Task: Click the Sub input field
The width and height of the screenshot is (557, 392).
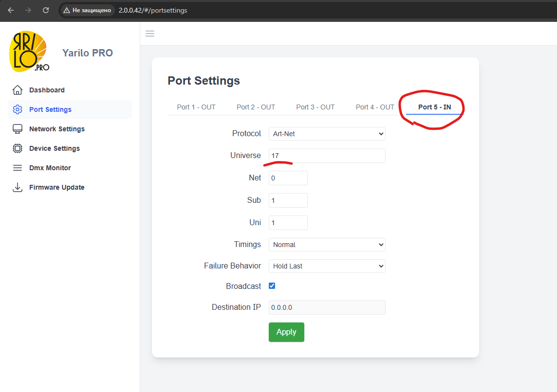Action: point(288,200)
